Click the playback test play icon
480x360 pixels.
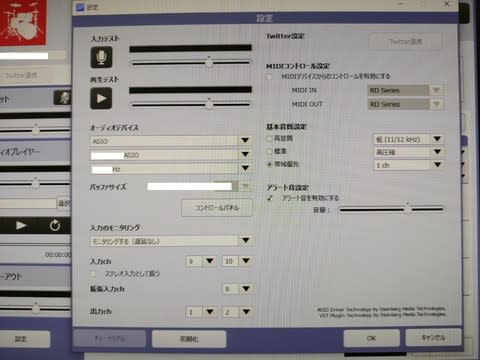click(x=101, y=98)
